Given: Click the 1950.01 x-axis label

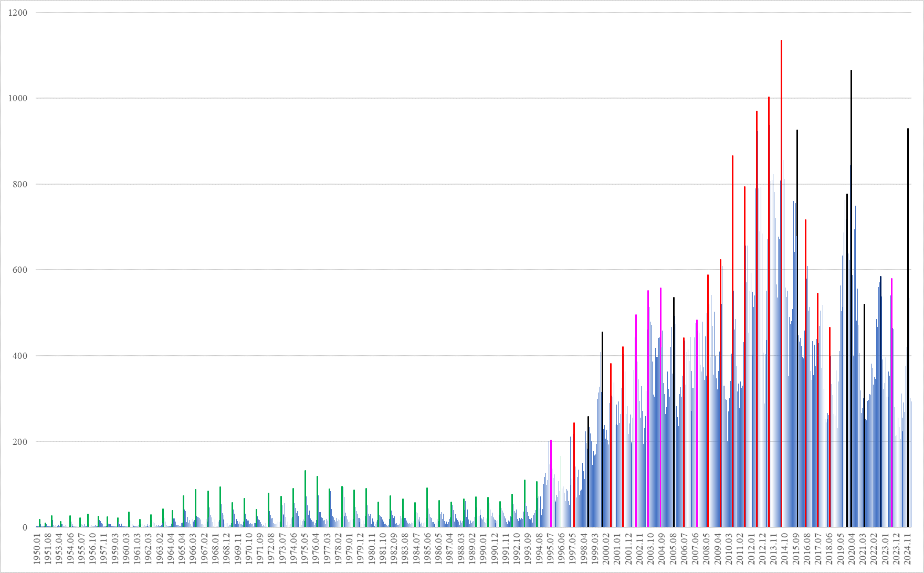Looking at the screenshot, I should pyautogui.click(x=37, y=549).
